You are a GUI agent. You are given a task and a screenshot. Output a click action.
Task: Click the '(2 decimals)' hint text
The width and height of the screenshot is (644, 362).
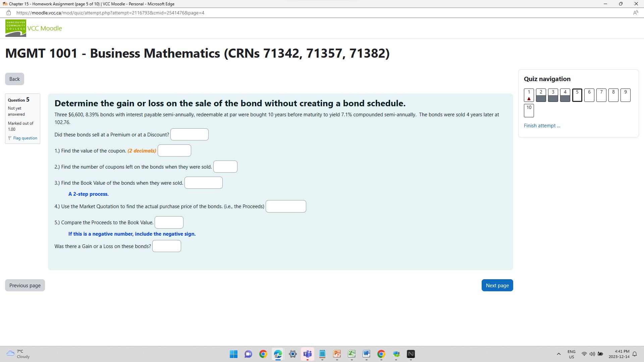click(x=142, y=151)
